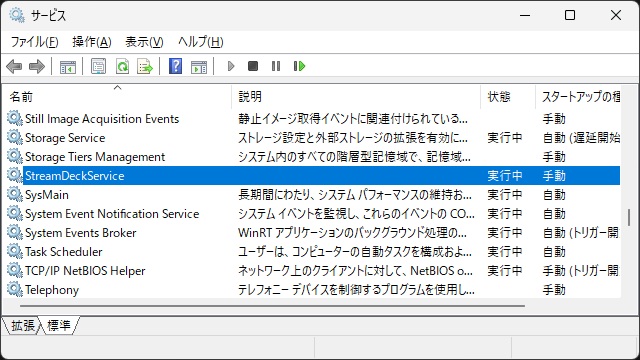
Task: Click the gear icon beside System Event Notification Service
Action: point(15,213)
